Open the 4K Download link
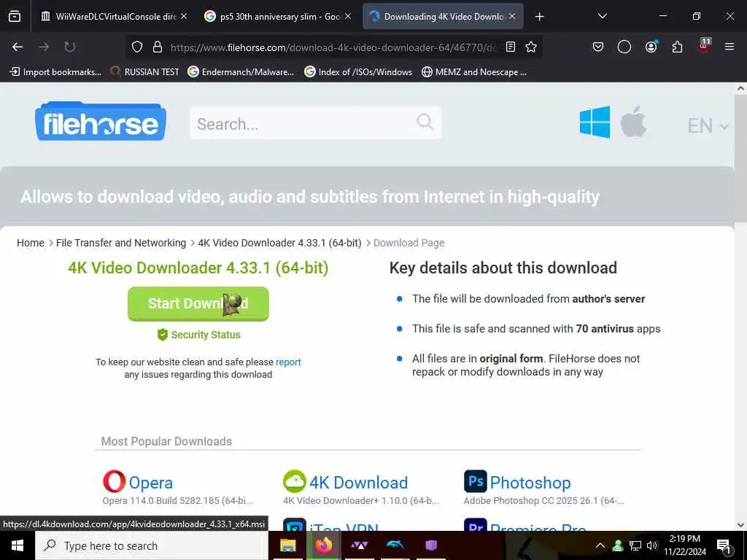Screen dimensions: 747x560 click(x=358, y=483)
